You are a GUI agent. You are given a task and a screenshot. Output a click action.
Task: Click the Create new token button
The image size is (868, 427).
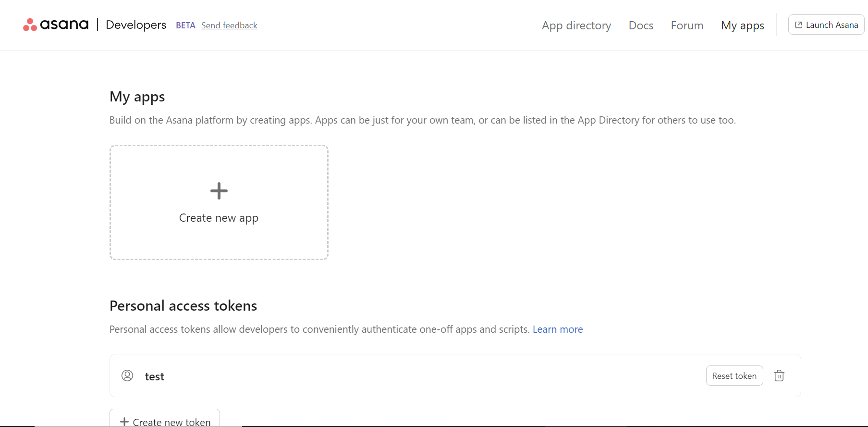click(165, 421)
